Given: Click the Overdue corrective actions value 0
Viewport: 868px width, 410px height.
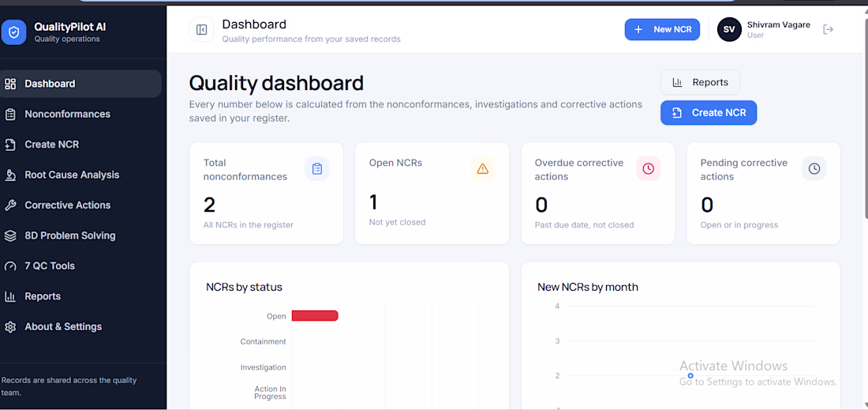Looking at the screenshot, I should (x=541, y=205).
